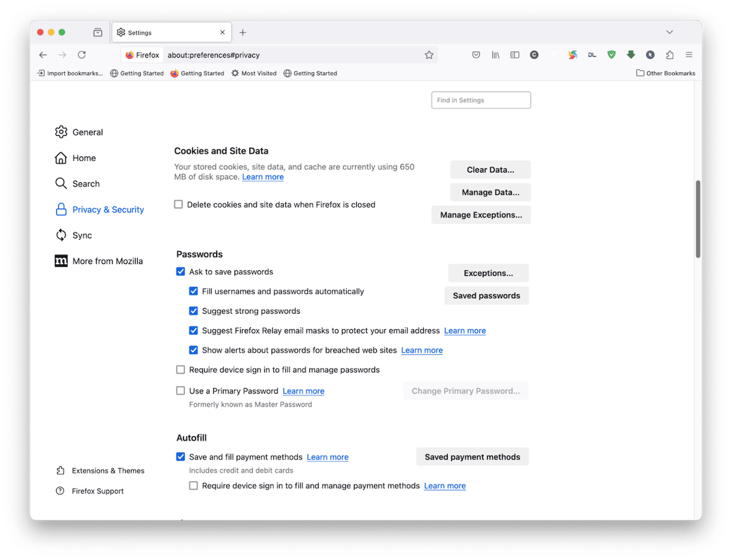Click inside the Find in Settings field

(480, 100)
